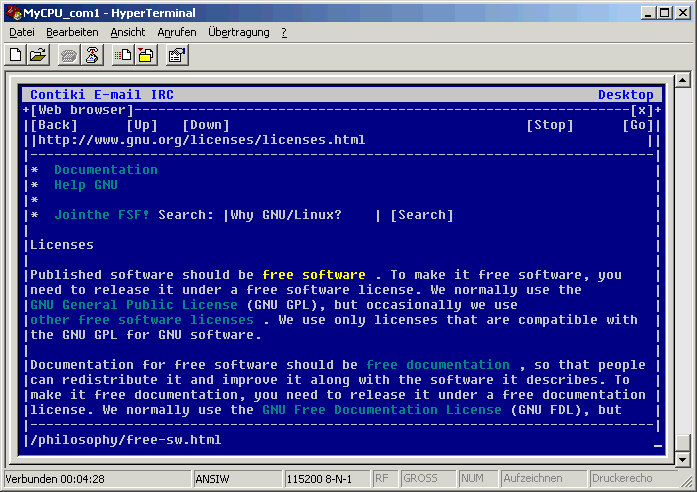Open the Übertragung menu
Viewport: 697px width, 492px height.
click(x=239, y=32)
